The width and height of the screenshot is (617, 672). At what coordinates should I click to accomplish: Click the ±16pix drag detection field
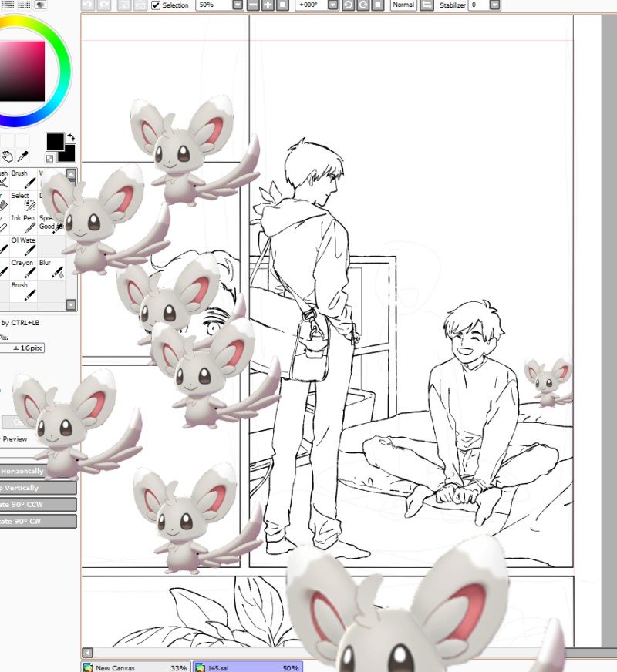click(22, 348)
